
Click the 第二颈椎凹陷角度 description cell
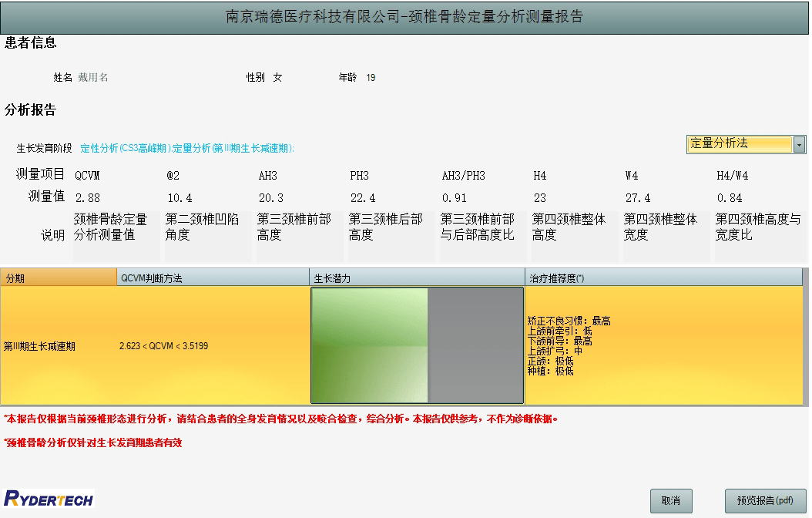(x=208, y=236)
